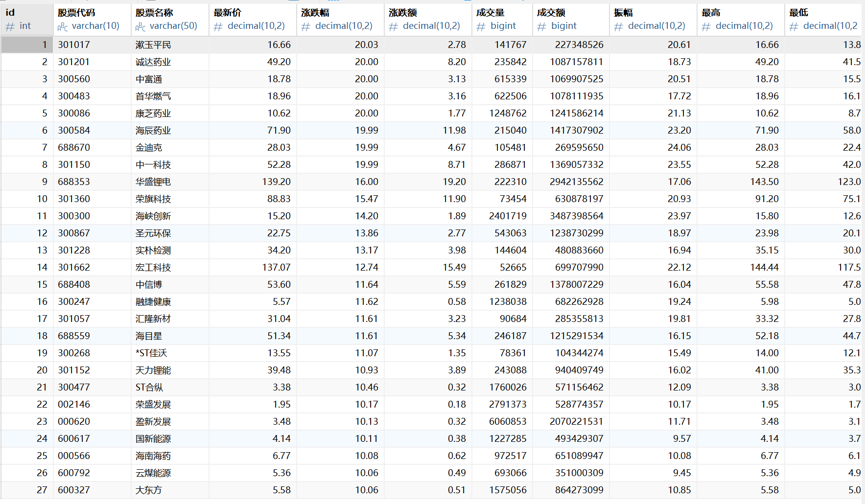Click the numeric type icon under 涨跌幅
865x504 pixels.
click(x=306, y=27)
